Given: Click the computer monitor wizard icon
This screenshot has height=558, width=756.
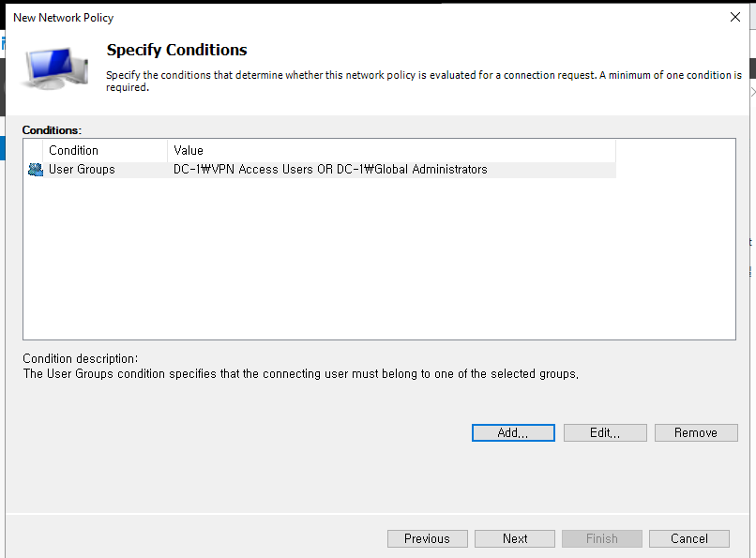Looking at the screenshot, I should click(x=54, y=68).
